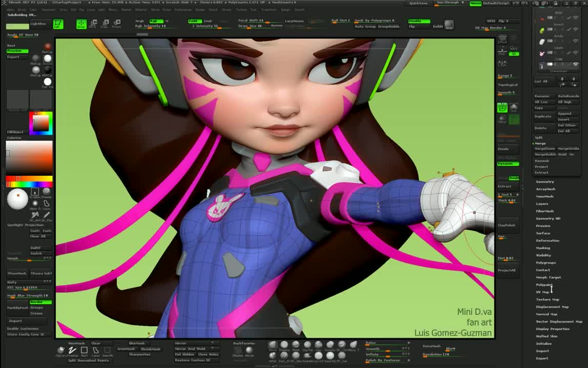
Task: Expand the Layers subpalette
Action: [x=543, y=203]
